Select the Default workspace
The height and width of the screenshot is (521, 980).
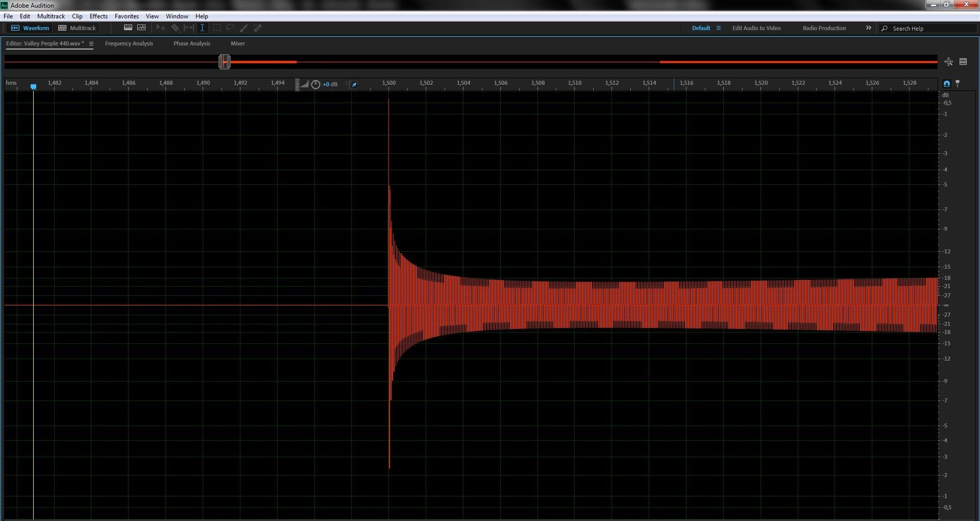pos(701,28)
